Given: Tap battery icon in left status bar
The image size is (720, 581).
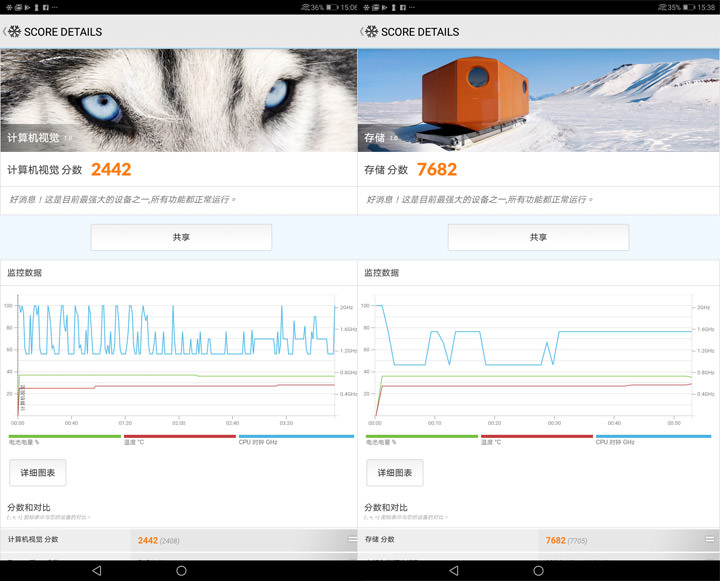Looking at the screenshot, I should [x=332, y=7].
